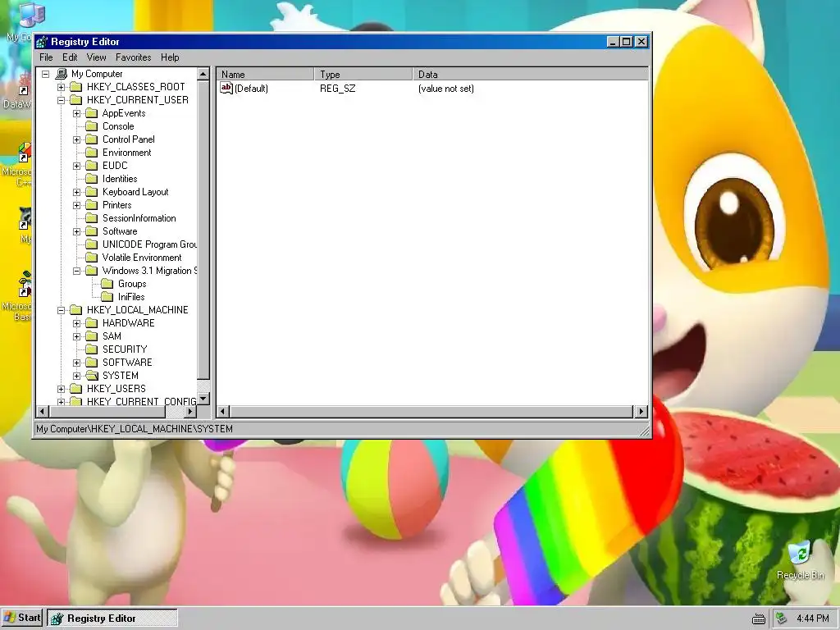Select the UNICODE Program Groups key
Viewport: 840px width, 630px height.
pyautogui.click(x=149, y=244)
